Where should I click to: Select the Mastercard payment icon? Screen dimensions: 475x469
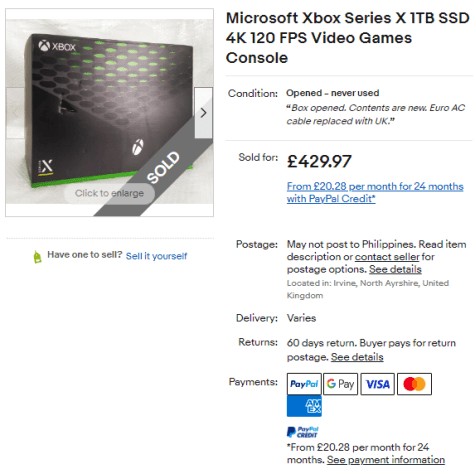click(x=414, y=384)
